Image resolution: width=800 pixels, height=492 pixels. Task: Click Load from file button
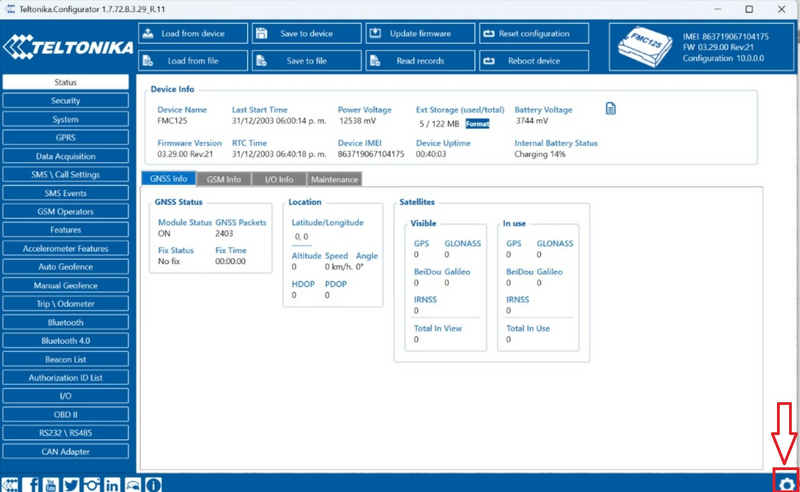[193, 61]
